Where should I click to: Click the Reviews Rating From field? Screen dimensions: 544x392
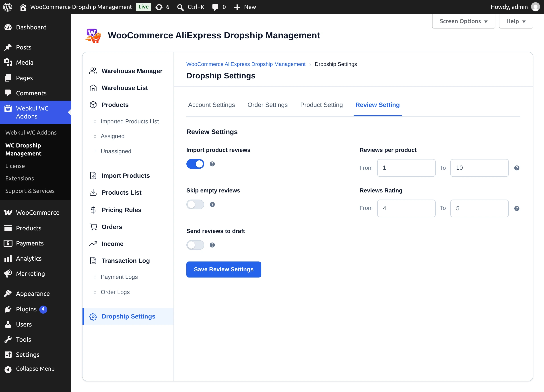(x=406, y=208)
